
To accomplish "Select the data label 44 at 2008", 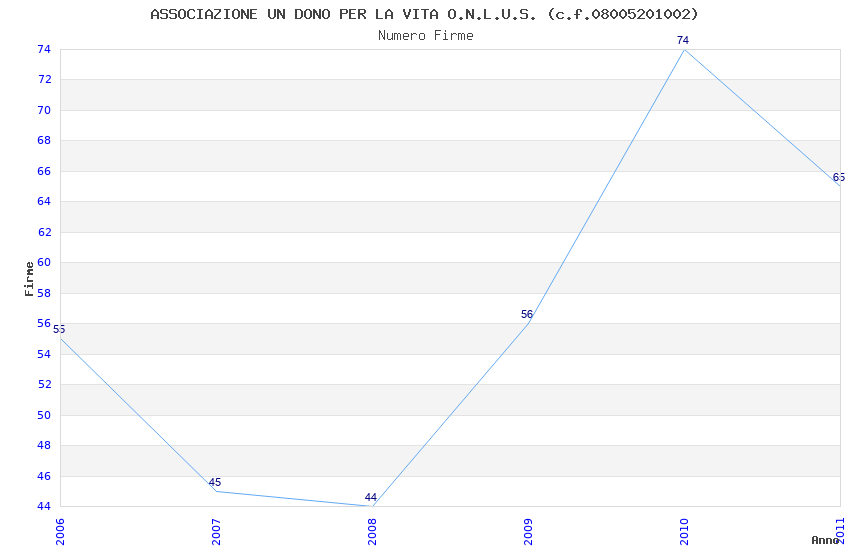I will click(371, 497).
